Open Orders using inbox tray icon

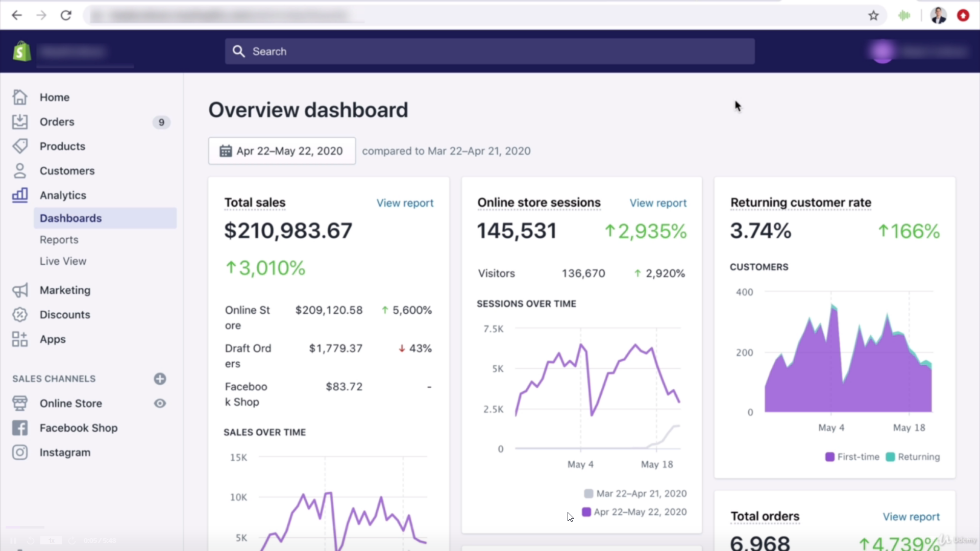(20, 121)
